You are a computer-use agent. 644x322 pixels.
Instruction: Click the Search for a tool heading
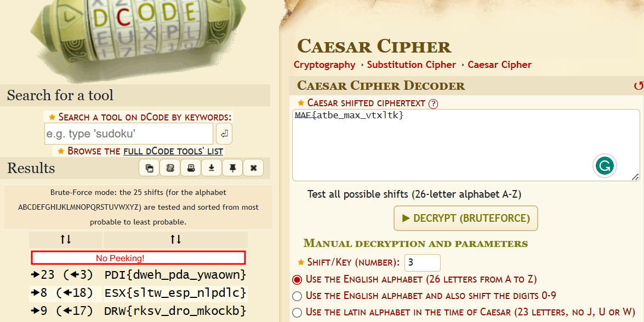click(x=60, y=95)
